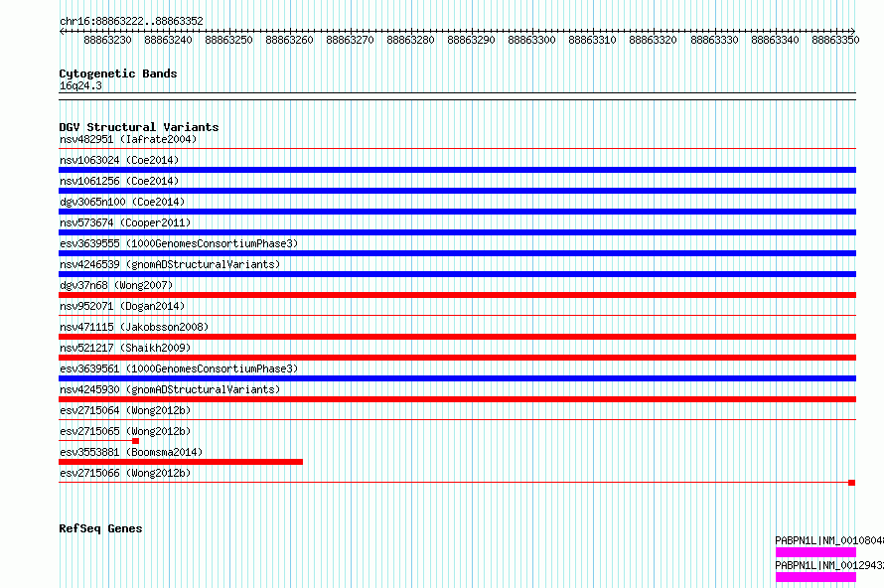Click the blue bar under nsv1063024
Screen dimensions: 884x588
pos(457,170)
